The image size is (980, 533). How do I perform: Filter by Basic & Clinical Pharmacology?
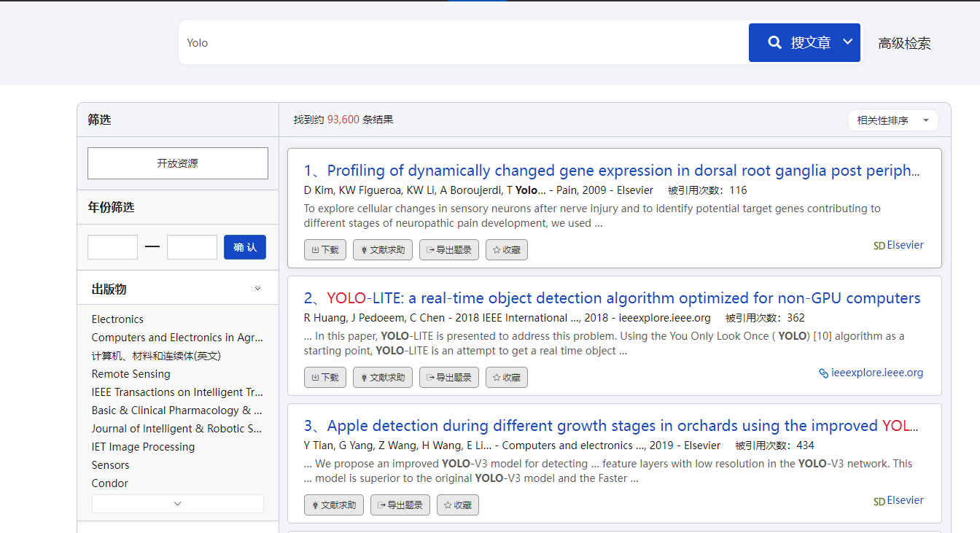[177, 411]
